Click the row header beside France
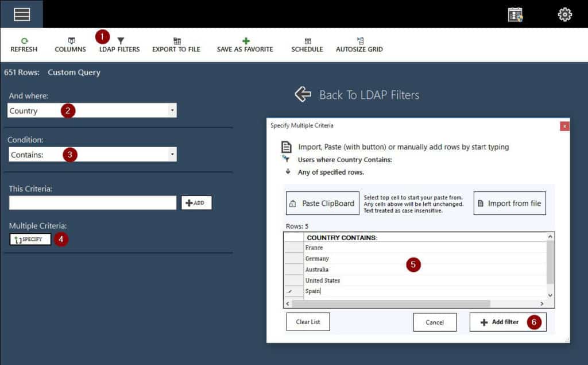Viewport: 588px width, 365px height. pos(293,248)
